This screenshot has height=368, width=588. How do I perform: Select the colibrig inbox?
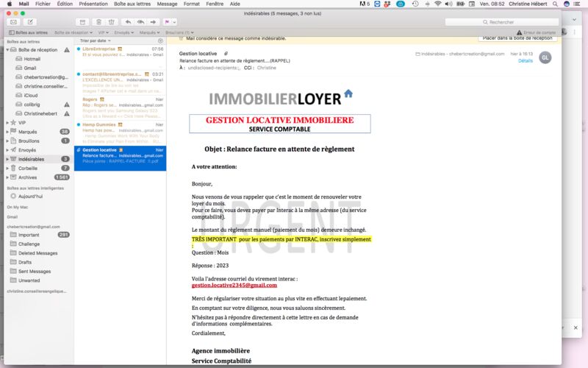click(x=32, y=105)
